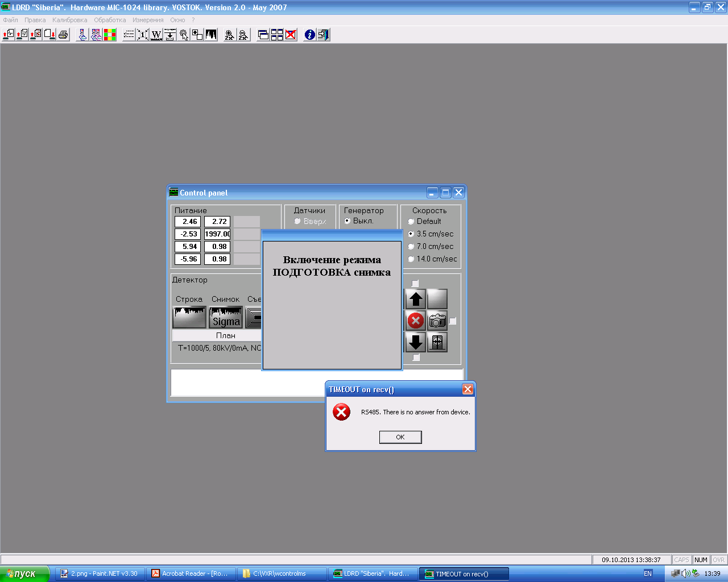The height and width of the screenshot is (582, 728).
Task: Click the colored grid palette toolbar icon
Action: click(x=110, y=35)
